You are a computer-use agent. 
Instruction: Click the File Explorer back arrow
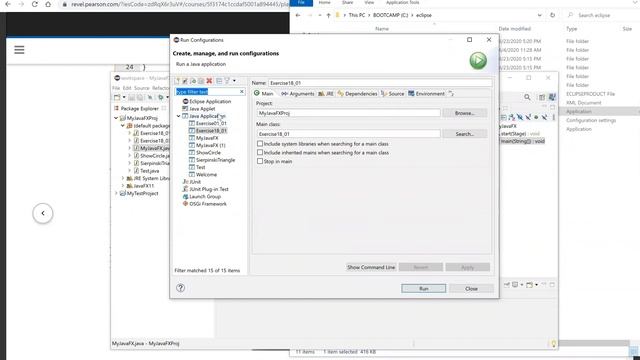click(x=298, y=15)
